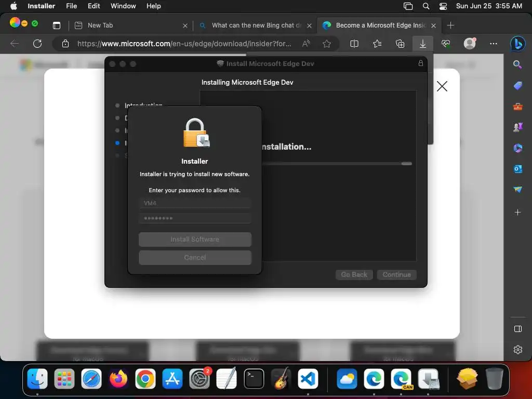Open the sidebar Outlook icon
The width and height of the screenshot is (532, 399).
518,169
